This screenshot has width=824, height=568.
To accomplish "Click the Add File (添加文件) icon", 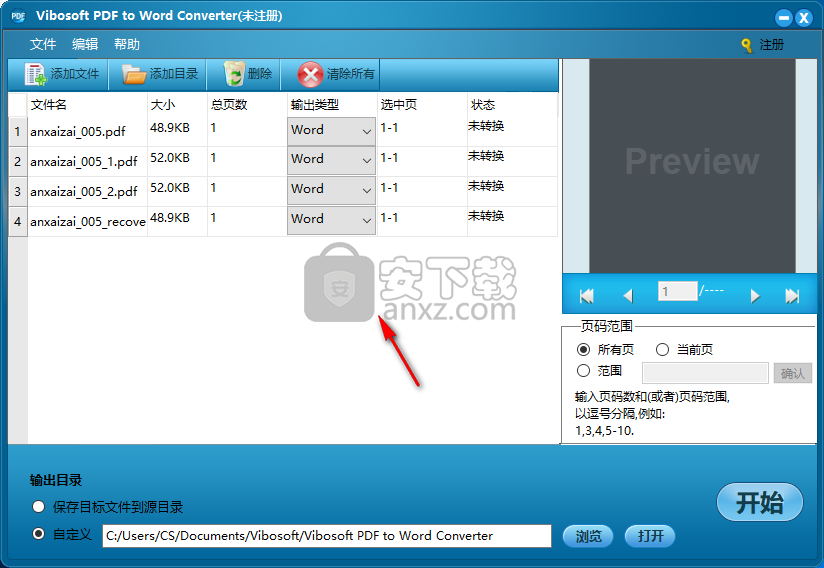I will click(35, 74).
